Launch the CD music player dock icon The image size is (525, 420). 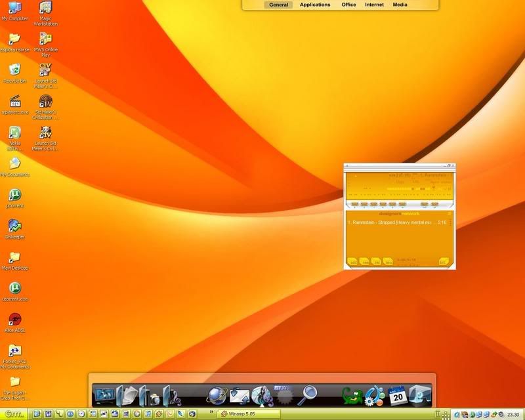pos(262,396)
